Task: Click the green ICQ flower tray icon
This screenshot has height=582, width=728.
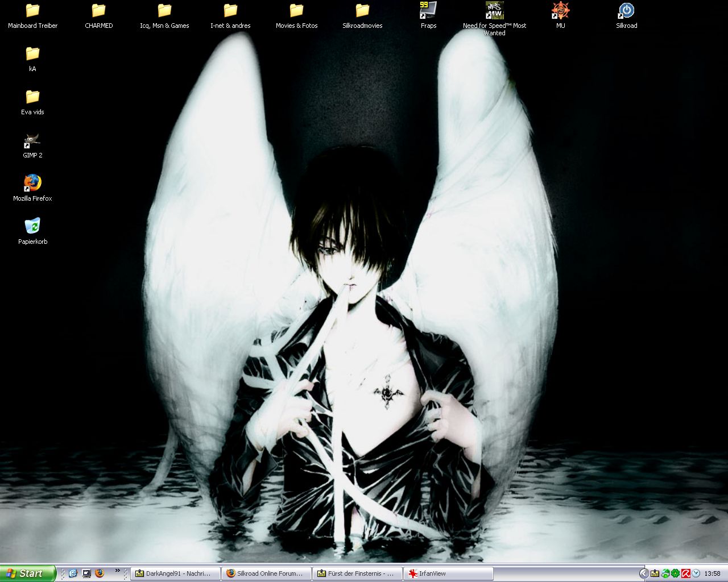Action: (676, 573)
